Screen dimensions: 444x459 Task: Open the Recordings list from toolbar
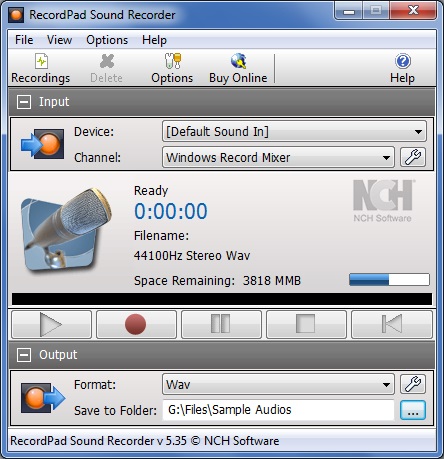[x=41, y=68]
